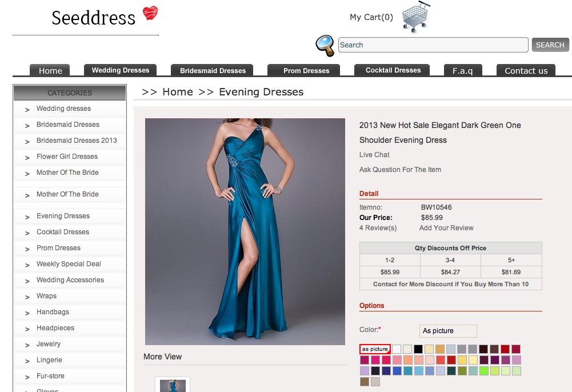Click Evening Dresses in the breadcrumb

tap(261, 92)
